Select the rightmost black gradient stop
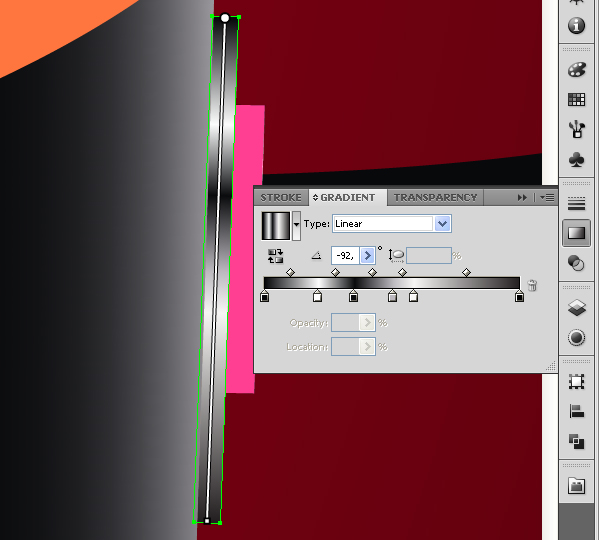The image size is (600, 540). tap(519, 297)
